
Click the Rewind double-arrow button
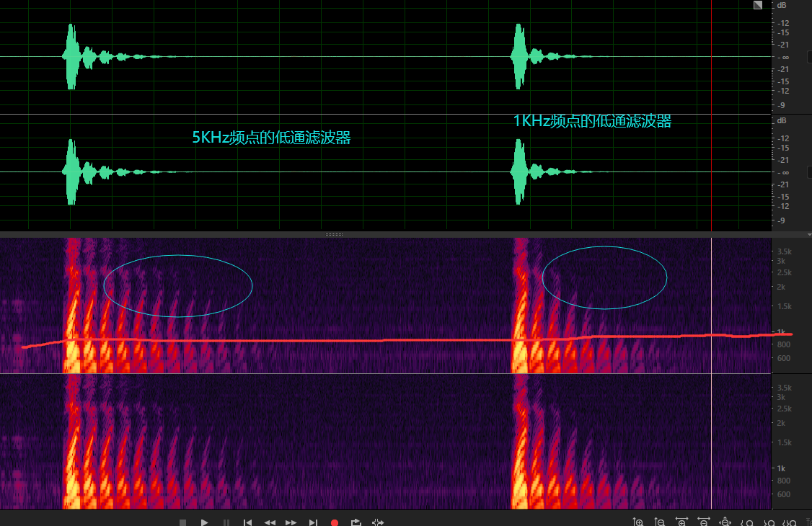pyautogui.click(x=269, y=523)
